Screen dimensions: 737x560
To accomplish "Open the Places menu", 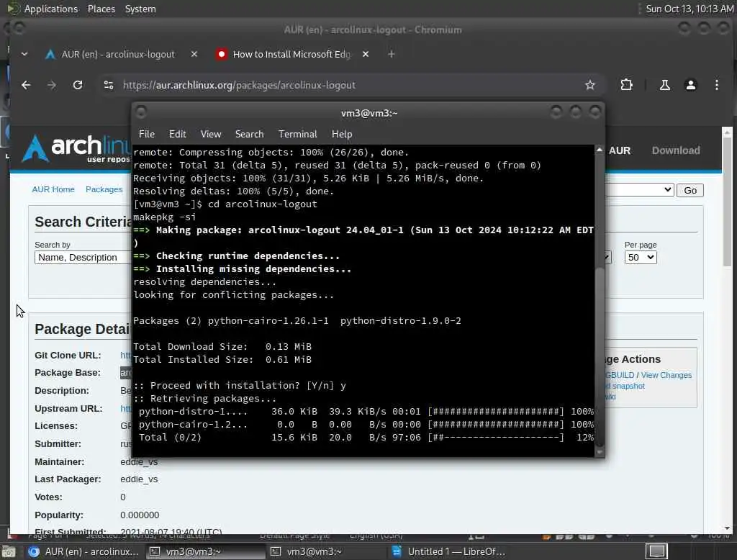I will coord(101,9).
